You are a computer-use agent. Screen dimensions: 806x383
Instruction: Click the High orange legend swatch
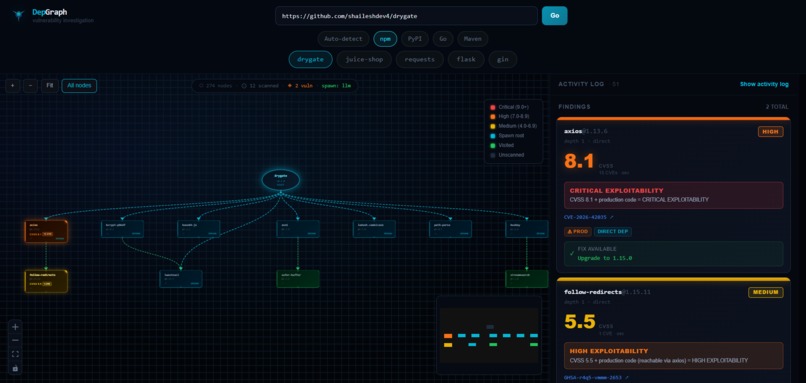[x=493, y=117]
